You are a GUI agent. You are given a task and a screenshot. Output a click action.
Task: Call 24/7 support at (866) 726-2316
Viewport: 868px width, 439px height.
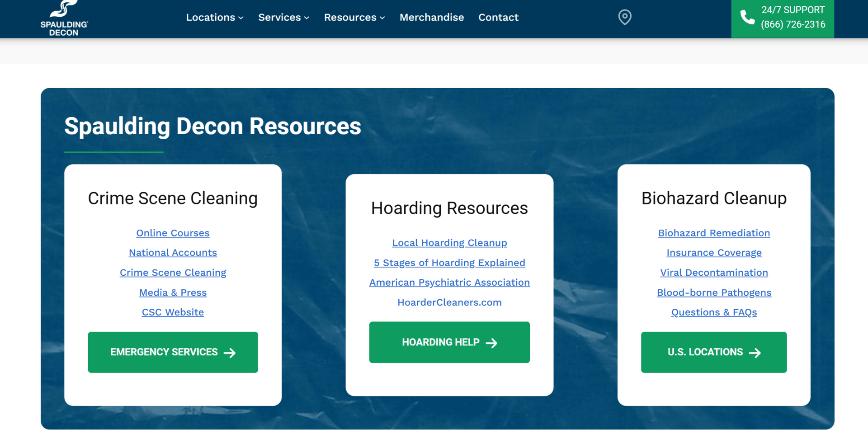pyautogui.click(x=793, y=24)
